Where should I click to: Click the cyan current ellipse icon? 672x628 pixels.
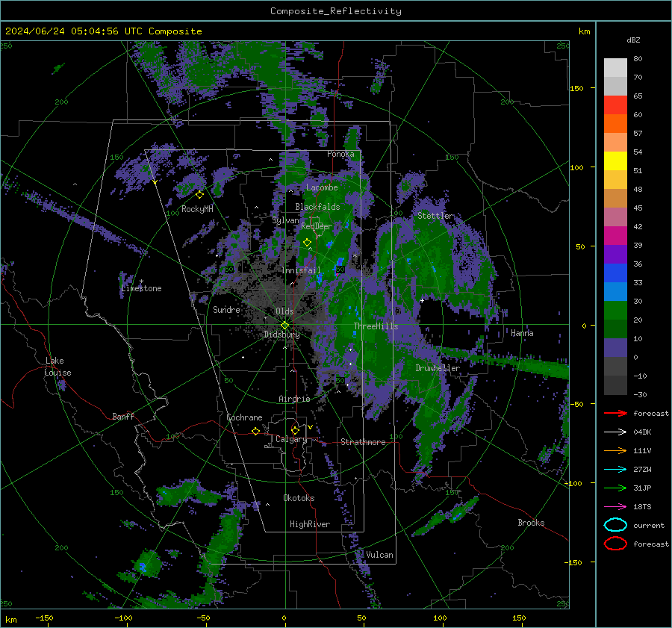click(x=615, y=525)
